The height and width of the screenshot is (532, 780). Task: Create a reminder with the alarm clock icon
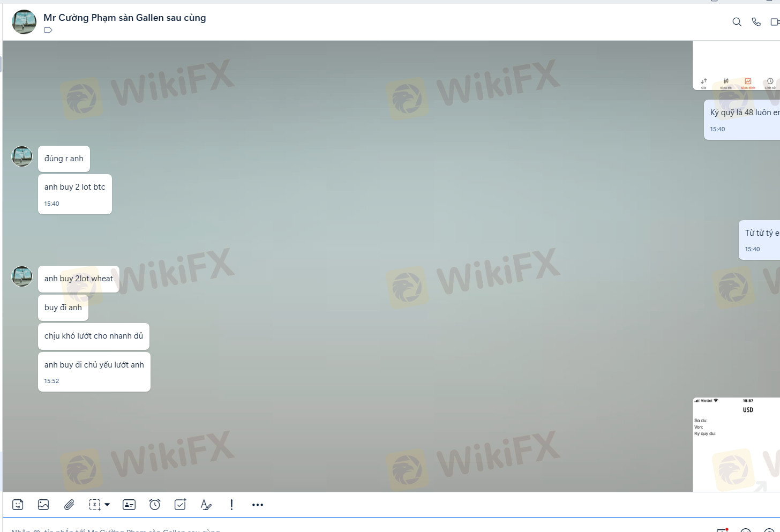click(155, 505)
